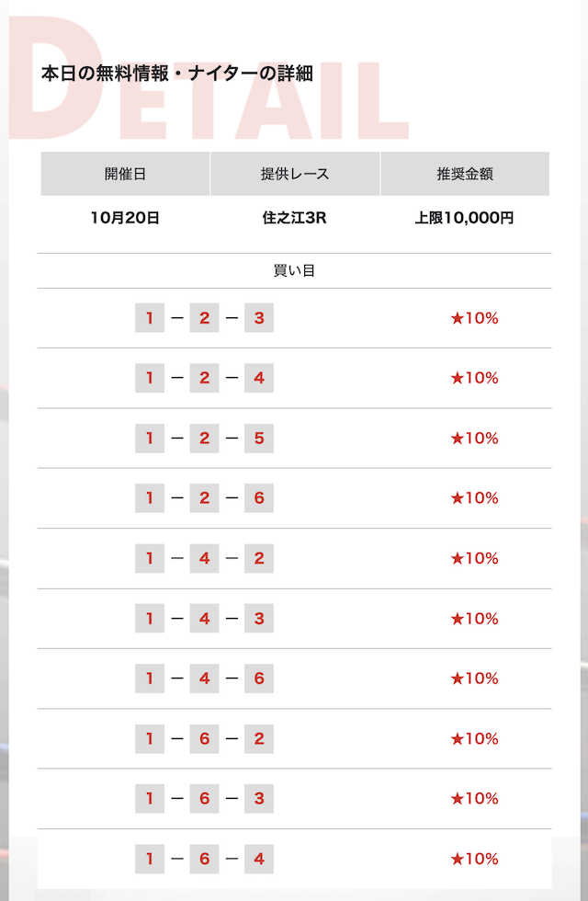The height and width of the screenshot is (901, 588).
Task: Click number 3 in the 1-2-3 row
Action: 259,318
